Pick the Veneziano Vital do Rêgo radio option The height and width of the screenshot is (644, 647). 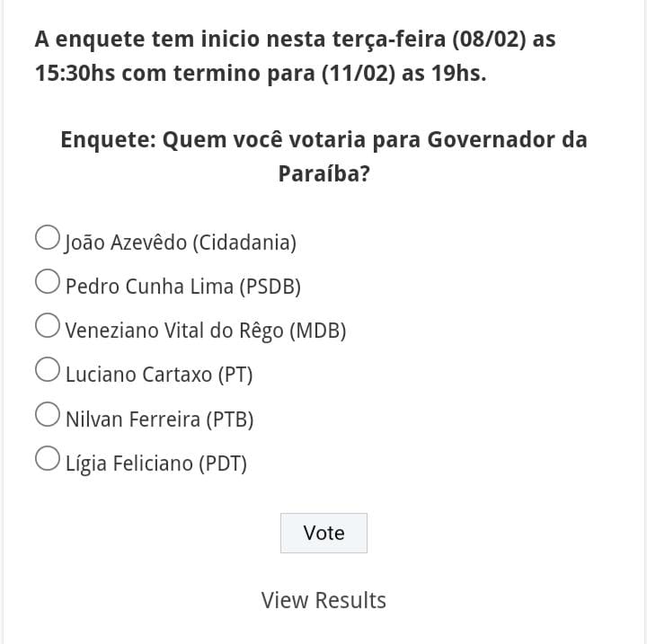click(48, 326)
